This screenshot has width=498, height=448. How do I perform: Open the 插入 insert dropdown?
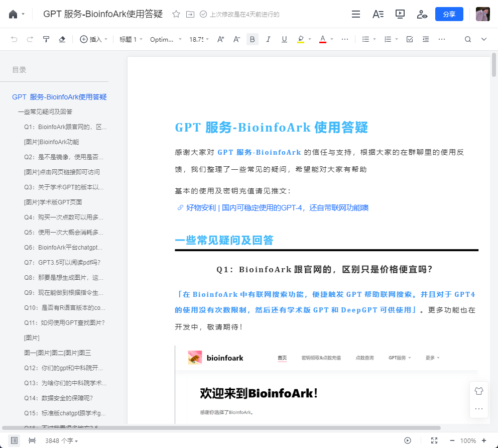pyautogui.click(x=93, y=39)
